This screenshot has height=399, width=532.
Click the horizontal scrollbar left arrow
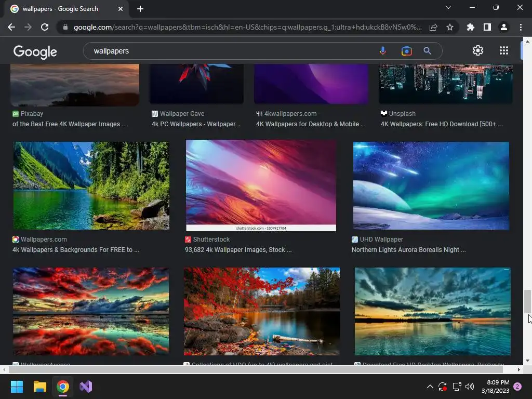[x=4, y=369]
